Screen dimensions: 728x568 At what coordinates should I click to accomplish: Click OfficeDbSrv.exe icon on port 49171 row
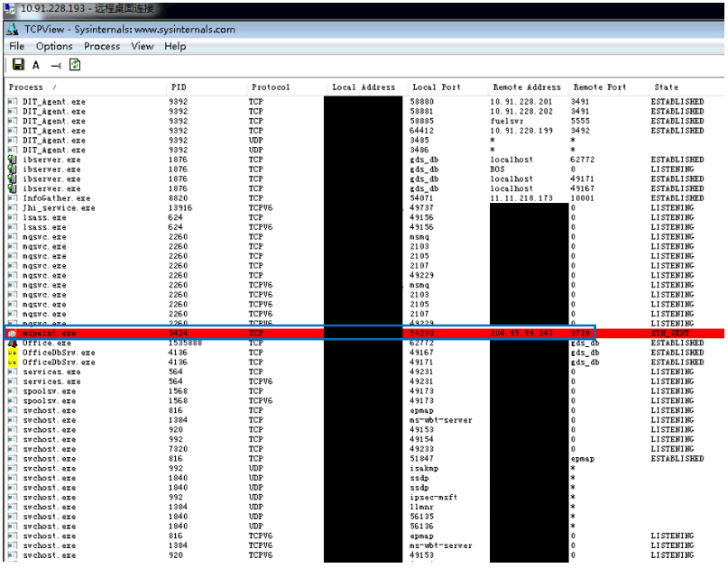pos(12,362)
